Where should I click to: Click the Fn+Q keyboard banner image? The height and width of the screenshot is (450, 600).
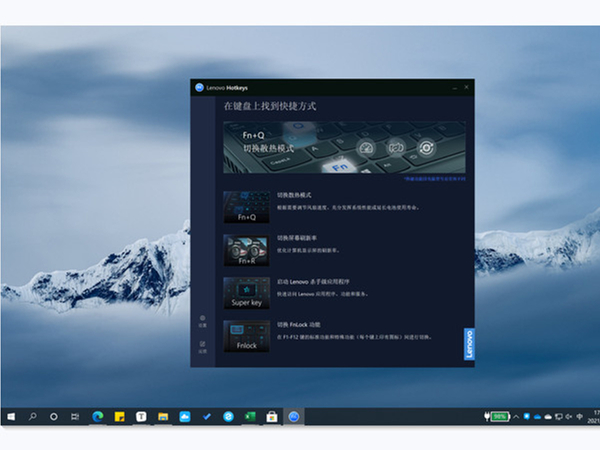coord(343,147)
